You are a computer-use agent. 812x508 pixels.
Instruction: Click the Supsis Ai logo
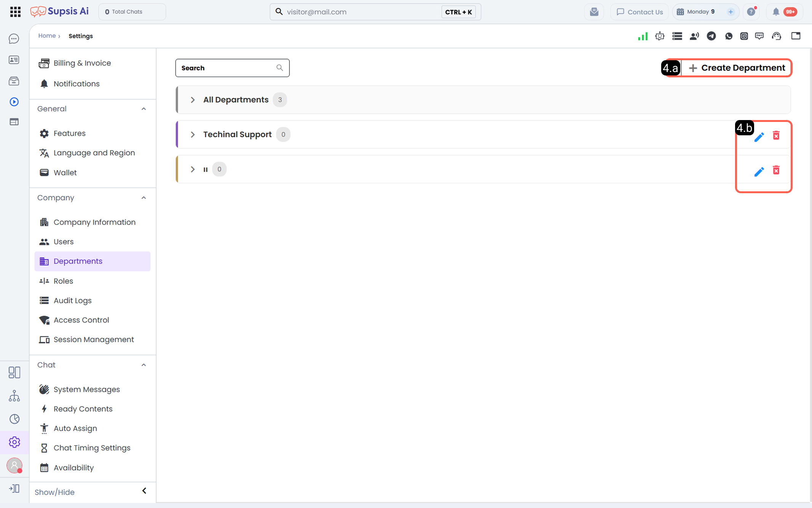(x=59, y=11)
